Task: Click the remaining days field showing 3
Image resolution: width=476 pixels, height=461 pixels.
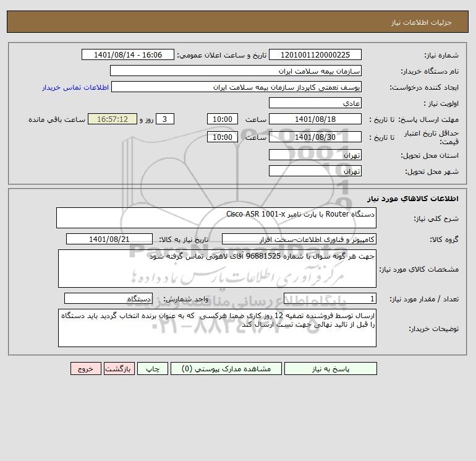Action: [x=165, y=119]
